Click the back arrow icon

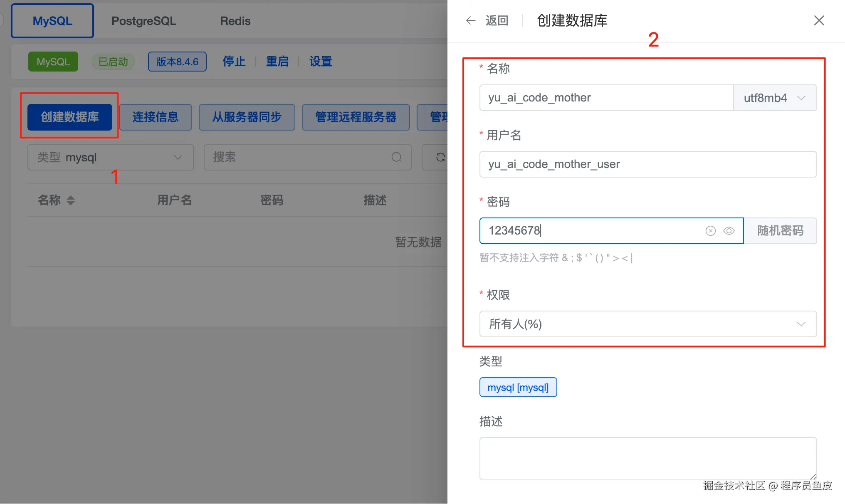[470, 20]
